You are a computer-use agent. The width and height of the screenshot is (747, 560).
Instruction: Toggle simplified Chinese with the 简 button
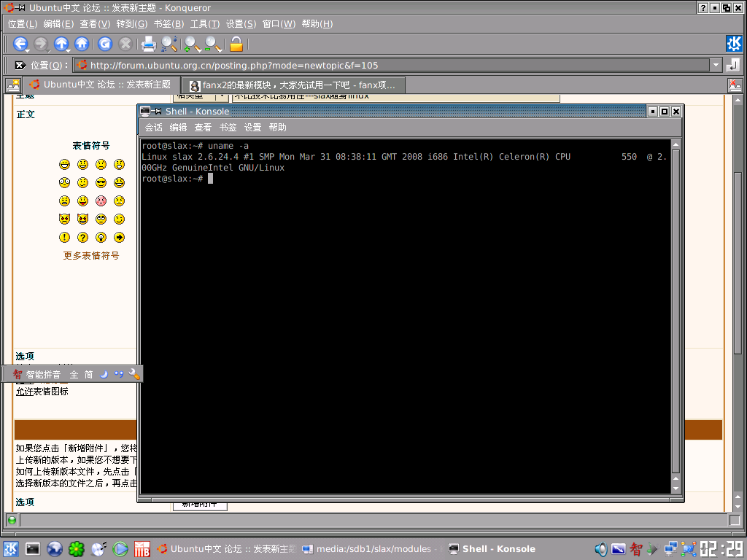88,375
